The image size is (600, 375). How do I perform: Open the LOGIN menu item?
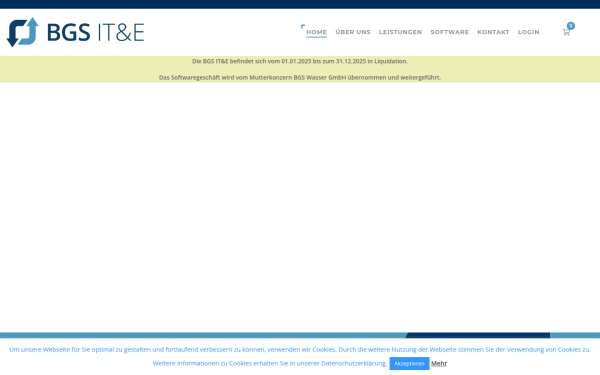528,32
